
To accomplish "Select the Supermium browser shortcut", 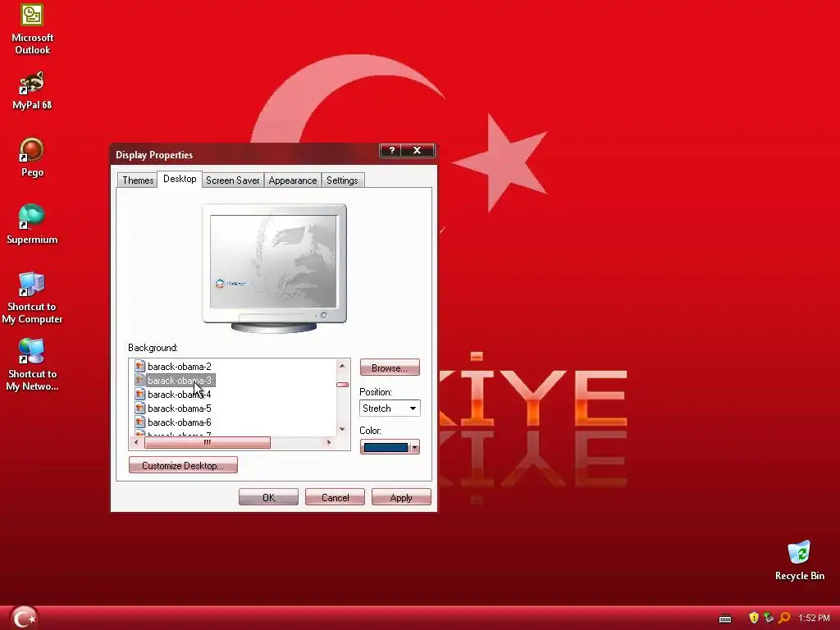I will [32, 225].
